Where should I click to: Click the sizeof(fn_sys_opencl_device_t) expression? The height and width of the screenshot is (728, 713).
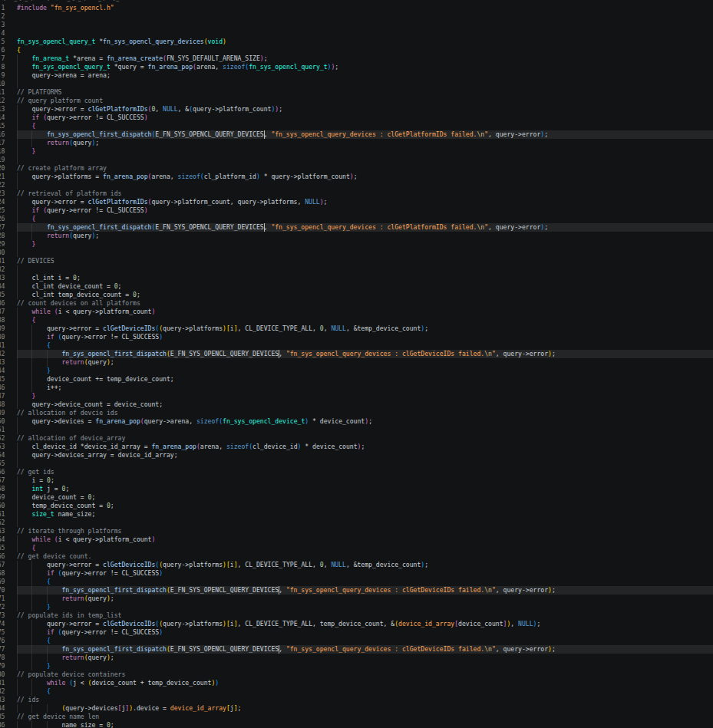[253, 421]
